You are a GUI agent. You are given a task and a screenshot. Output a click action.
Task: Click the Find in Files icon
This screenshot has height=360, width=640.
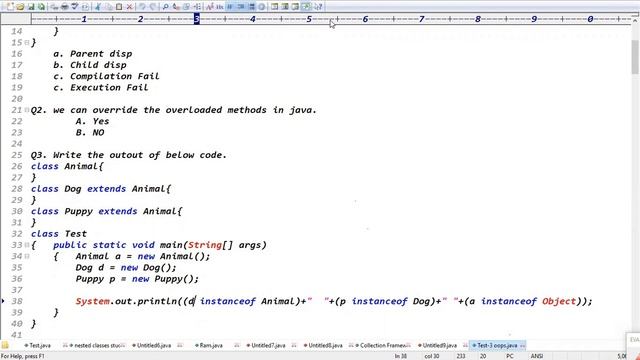186,7
